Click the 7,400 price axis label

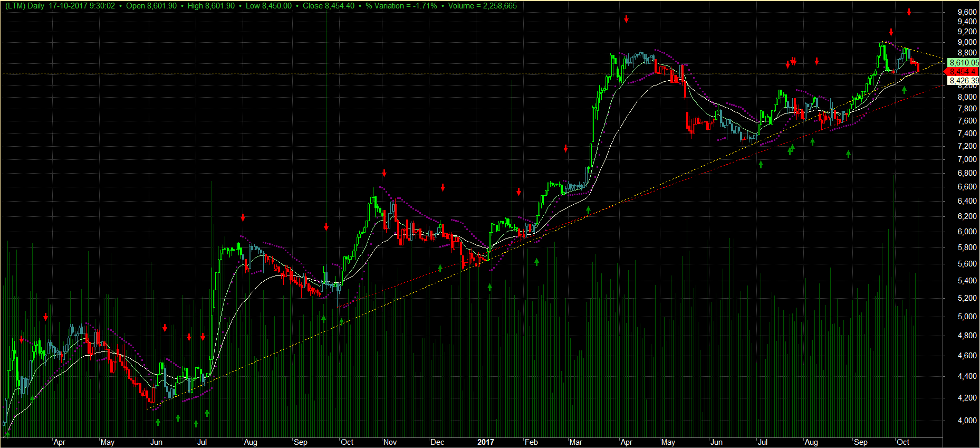pyautogui.click(x=967, y=134)
